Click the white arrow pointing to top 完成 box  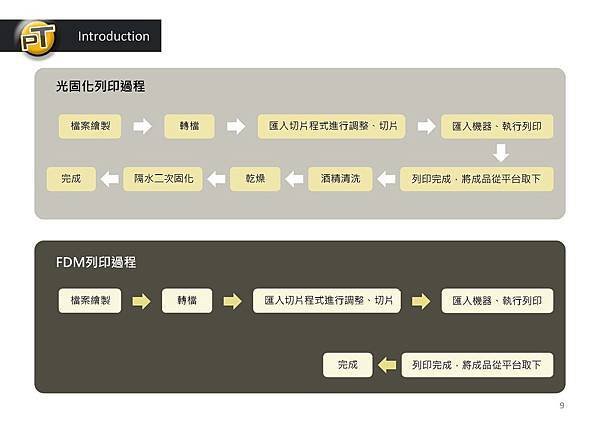pyautogui.click(x=109, y=179)
